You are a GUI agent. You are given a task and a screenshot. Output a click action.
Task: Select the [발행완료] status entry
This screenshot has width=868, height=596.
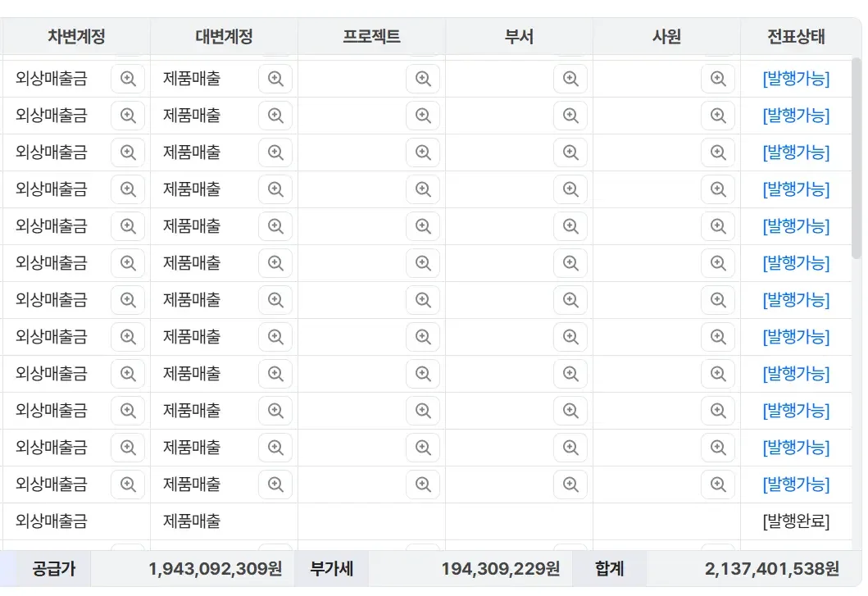pos(796,521)
